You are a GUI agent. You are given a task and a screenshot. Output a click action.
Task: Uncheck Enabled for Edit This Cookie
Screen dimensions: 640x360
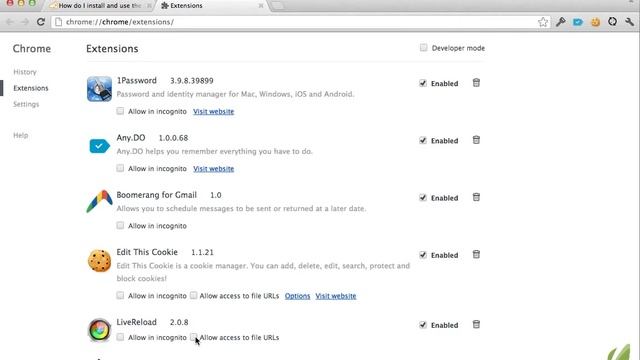tap(423, 255)
